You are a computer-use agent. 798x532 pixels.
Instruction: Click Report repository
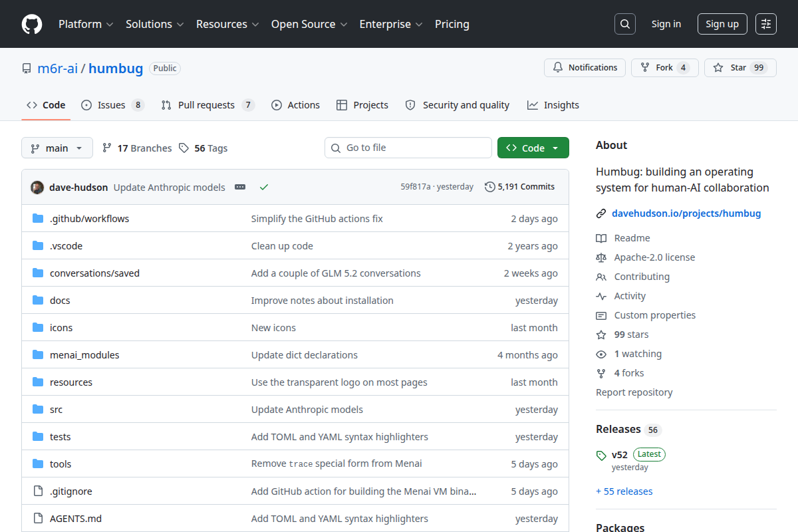pos(634,392)
